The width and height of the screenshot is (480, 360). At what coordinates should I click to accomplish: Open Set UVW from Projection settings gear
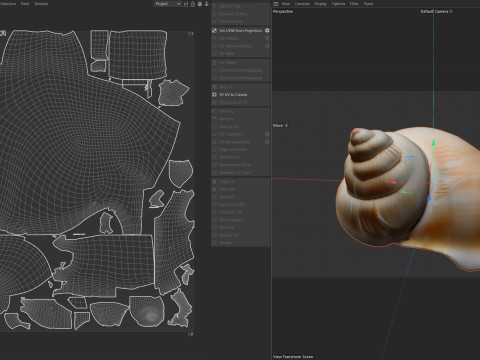(x=267, y=30)
